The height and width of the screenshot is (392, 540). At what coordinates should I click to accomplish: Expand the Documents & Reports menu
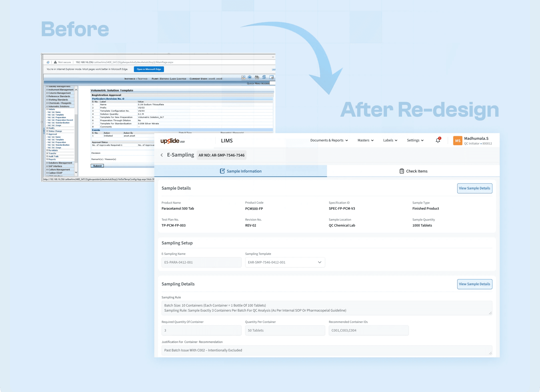tap(328, 140)
